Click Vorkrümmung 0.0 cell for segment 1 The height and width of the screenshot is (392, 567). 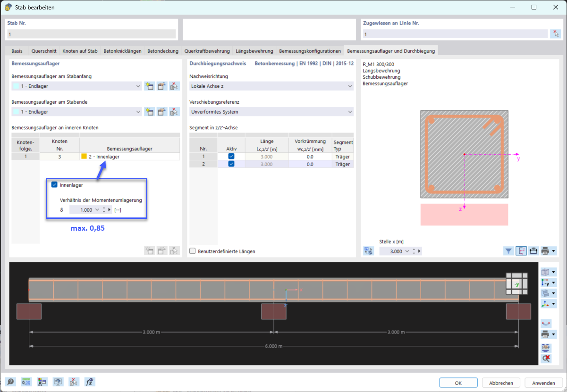tap(310, 156)
